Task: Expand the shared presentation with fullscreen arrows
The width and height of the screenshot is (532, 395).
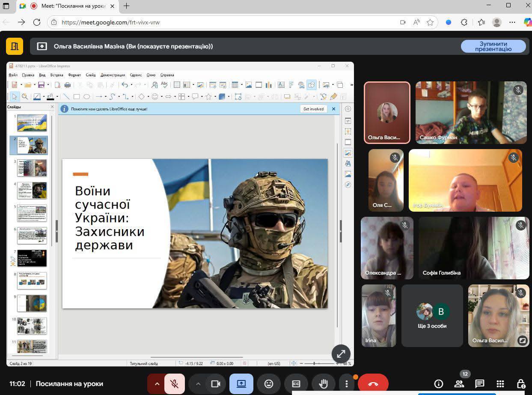Action: (x=341, y=354)
